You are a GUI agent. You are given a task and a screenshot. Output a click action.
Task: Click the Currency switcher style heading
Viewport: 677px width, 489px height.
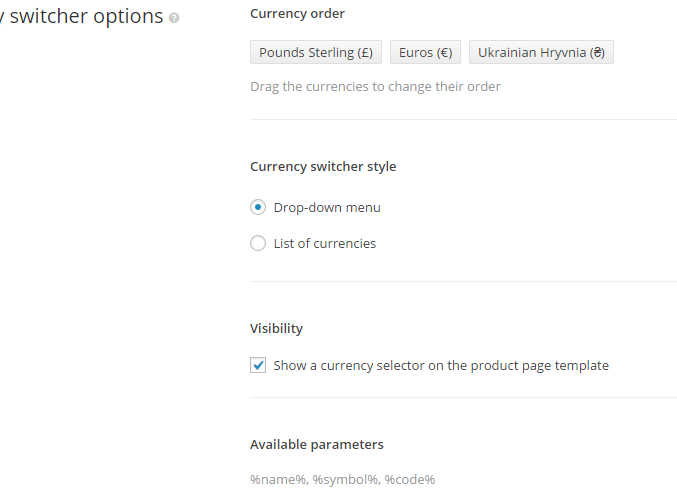tap(323, 167)
